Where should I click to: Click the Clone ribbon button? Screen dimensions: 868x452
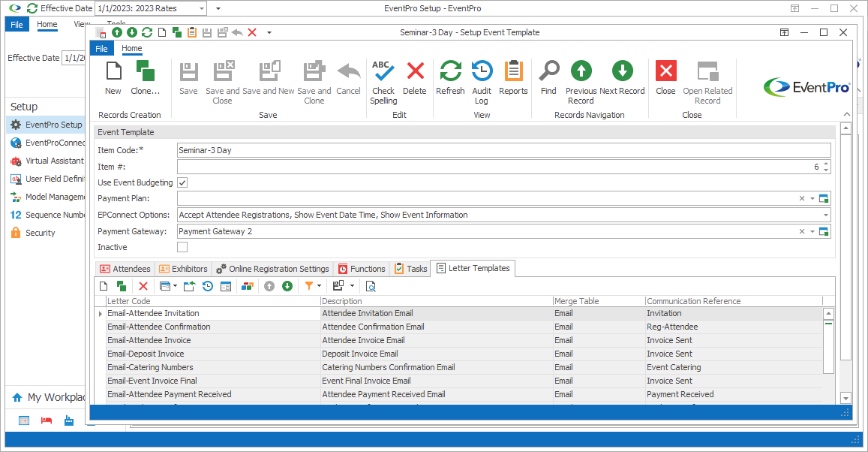coord(145,78)
